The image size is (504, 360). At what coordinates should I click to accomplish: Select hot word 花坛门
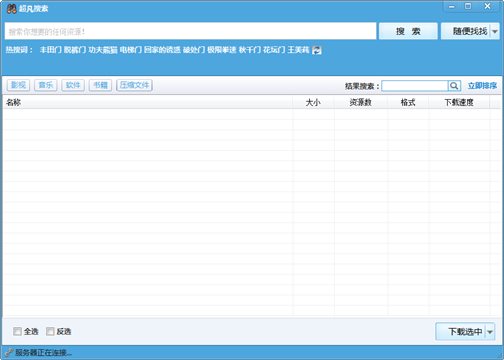(274, 50)
